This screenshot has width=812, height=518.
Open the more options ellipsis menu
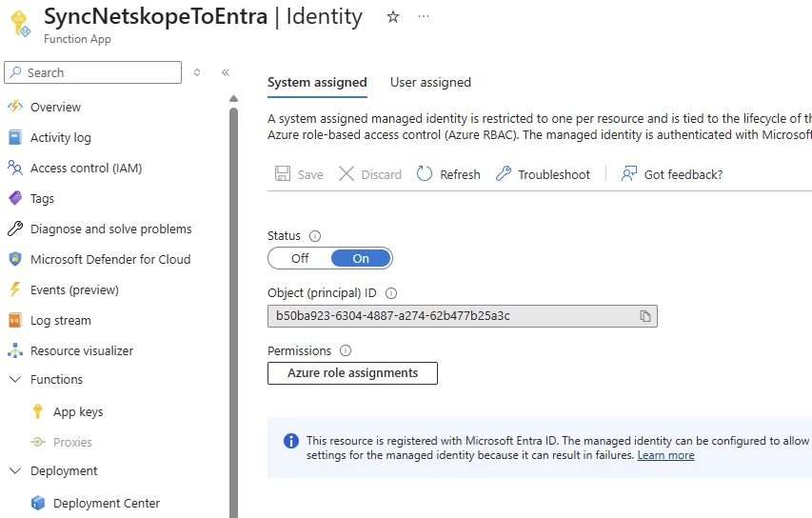[x=424, y=17]
